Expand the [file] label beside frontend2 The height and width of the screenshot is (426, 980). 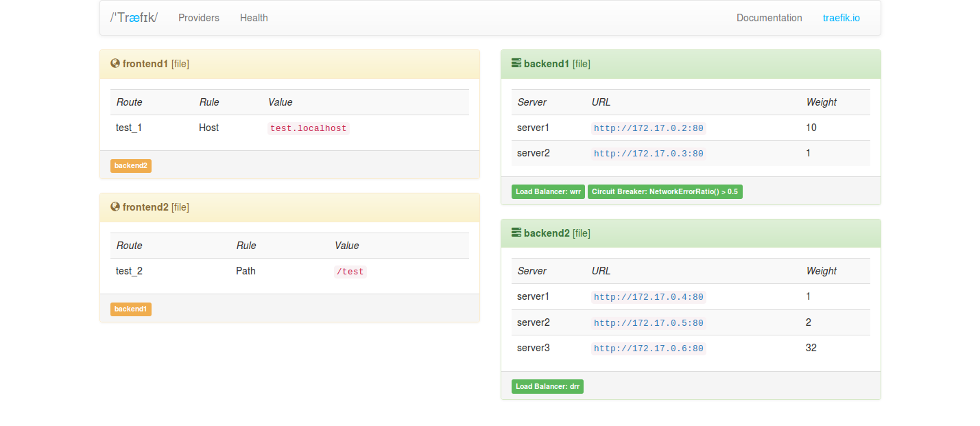[x=182, y=206]
